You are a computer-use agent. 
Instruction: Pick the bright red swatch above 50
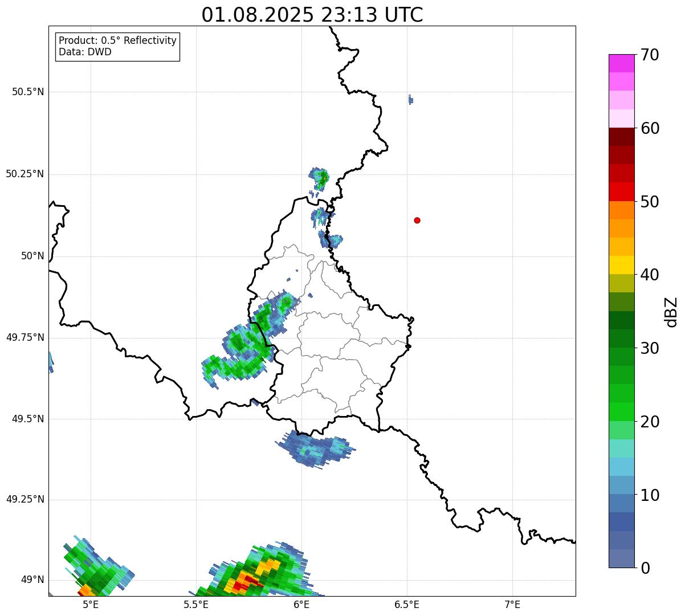coord(621,191)
